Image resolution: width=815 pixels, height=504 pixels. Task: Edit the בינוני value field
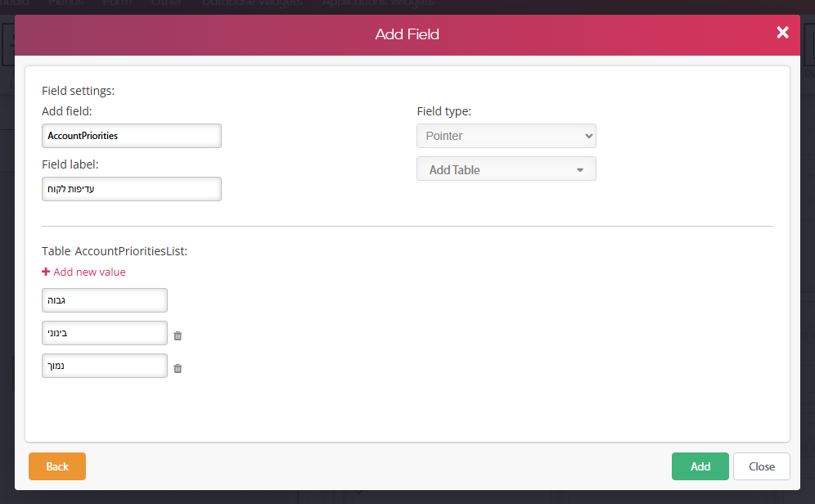pos(105,333)
